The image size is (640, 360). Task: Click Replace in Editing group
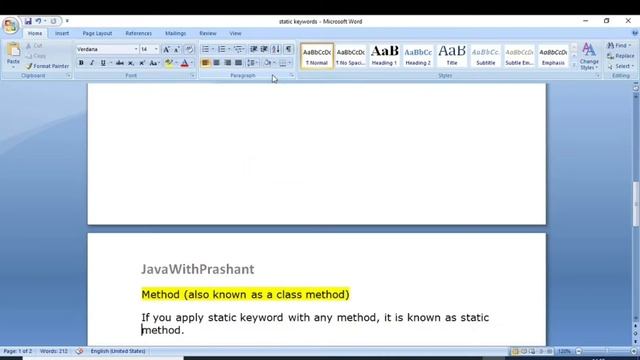[620, 56]
